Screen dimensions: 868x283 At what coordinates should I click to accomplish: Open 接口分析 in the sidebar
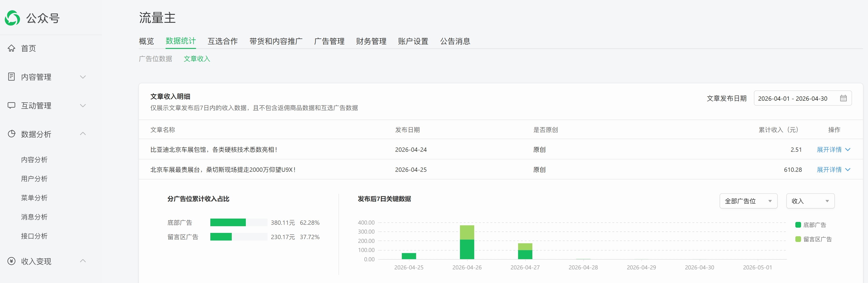34,236
